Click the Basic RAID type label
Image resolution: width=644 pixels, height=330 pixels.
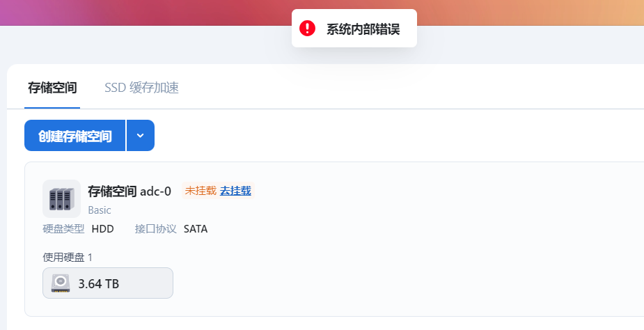[100, 210]
